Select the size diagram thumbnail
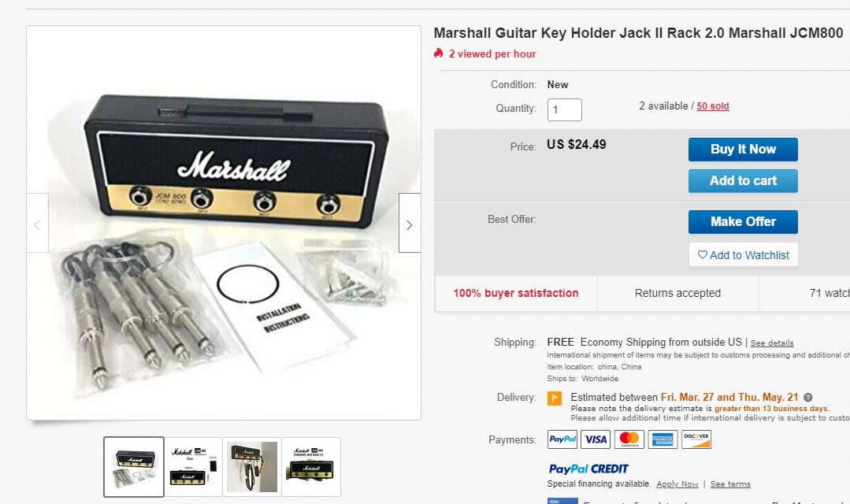 193,467
